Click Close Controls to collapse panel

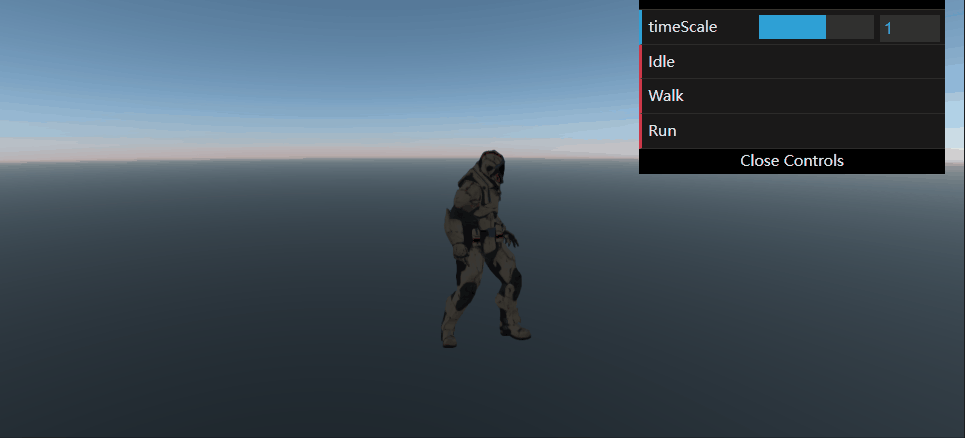tap(792, 161)
